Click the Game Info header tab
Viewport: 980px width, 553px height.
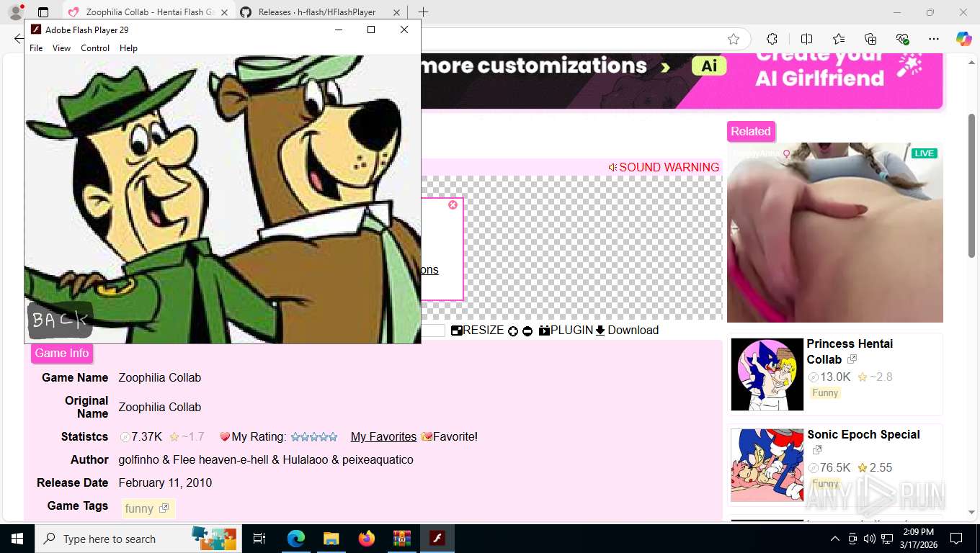[x=62, y=353]
